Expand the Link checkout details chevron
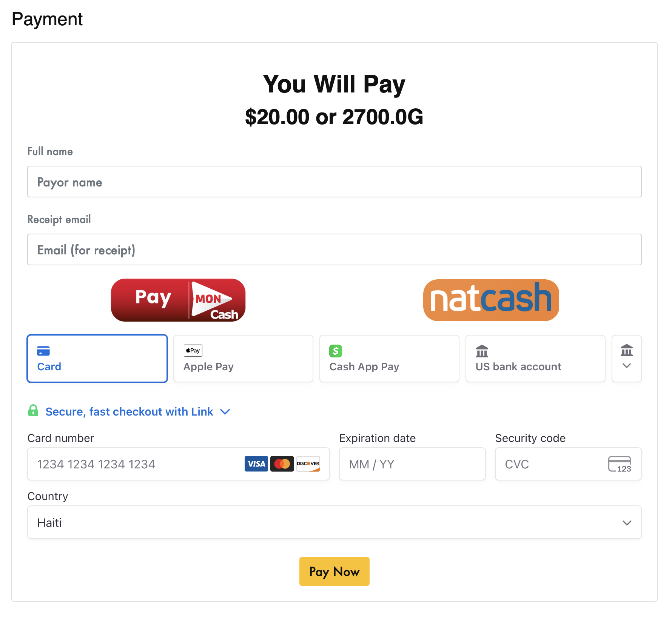Screen dimensions: 672x619 point(225,412)
